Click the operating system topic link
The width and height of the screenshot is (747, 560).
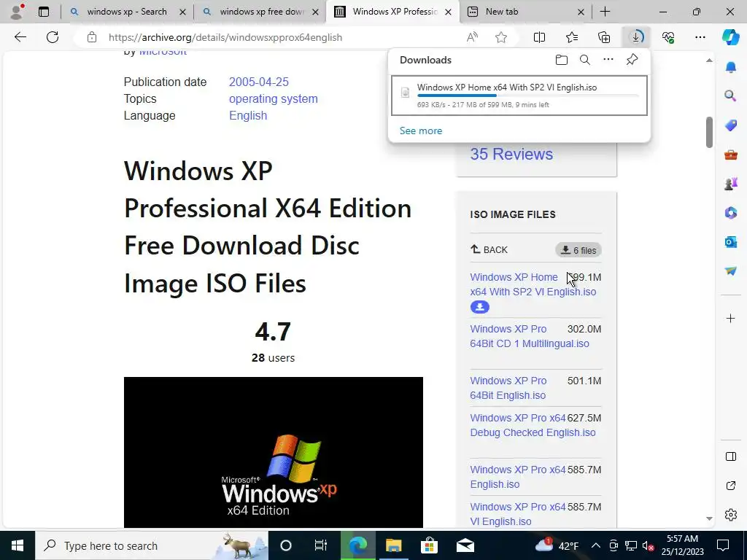(273, 98)
